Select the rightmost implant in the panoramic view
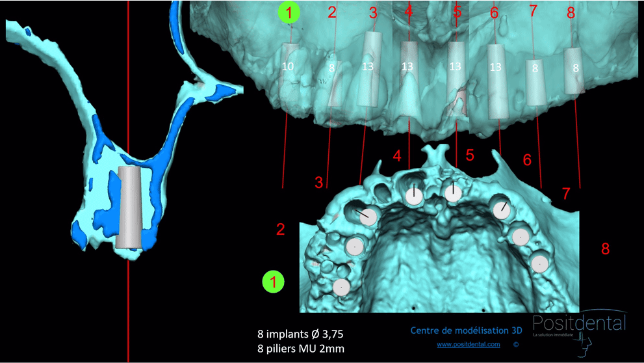The width and height of the screenshot is (644, 363). [574, 70]
